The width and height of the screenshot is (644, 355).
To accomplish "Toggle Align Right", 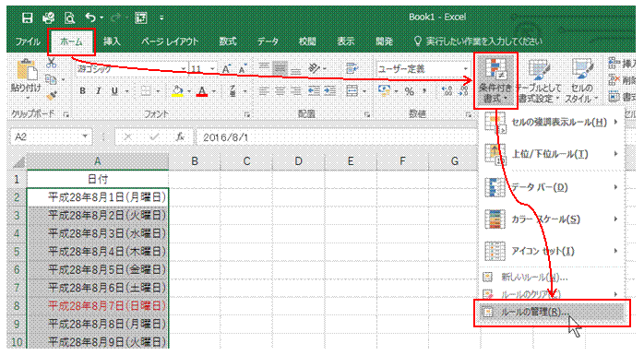I will [296, 91].
